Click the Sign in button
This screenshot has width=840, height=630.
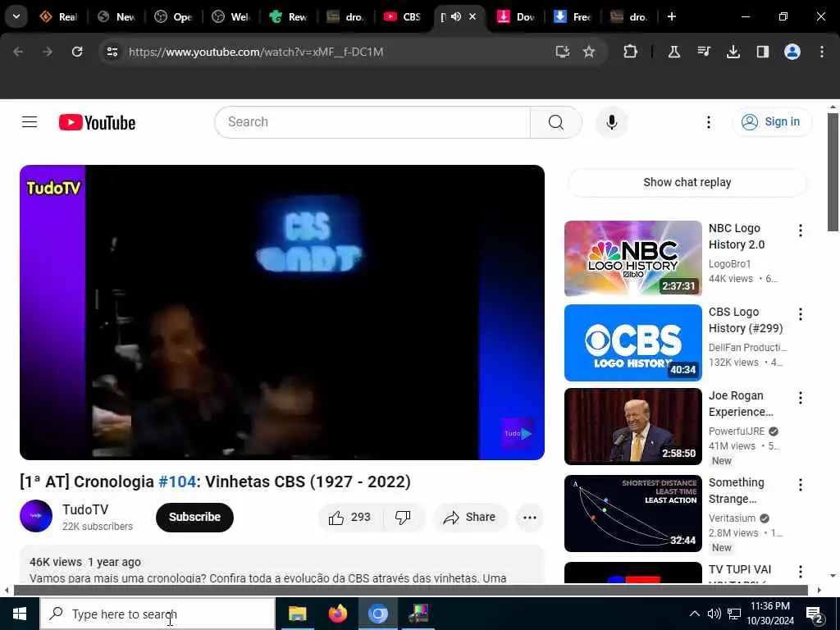coord(772,122)
